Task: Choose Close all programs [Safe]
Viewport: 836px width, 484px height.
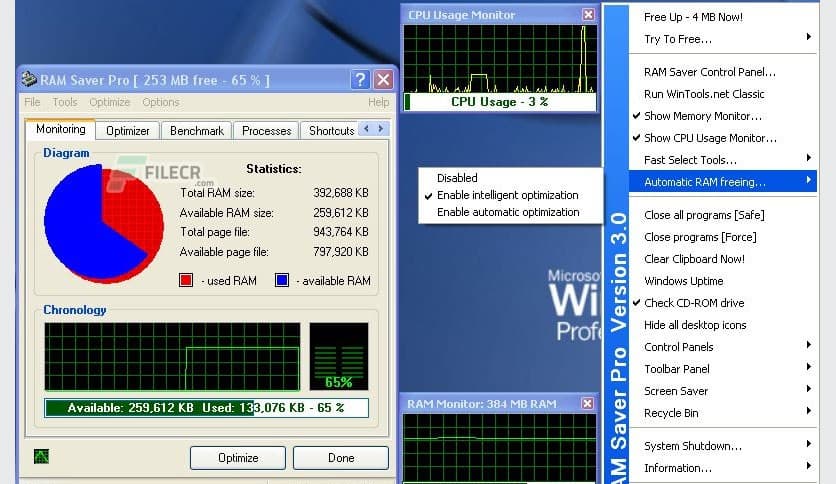Action: click(x=722, y=215)
